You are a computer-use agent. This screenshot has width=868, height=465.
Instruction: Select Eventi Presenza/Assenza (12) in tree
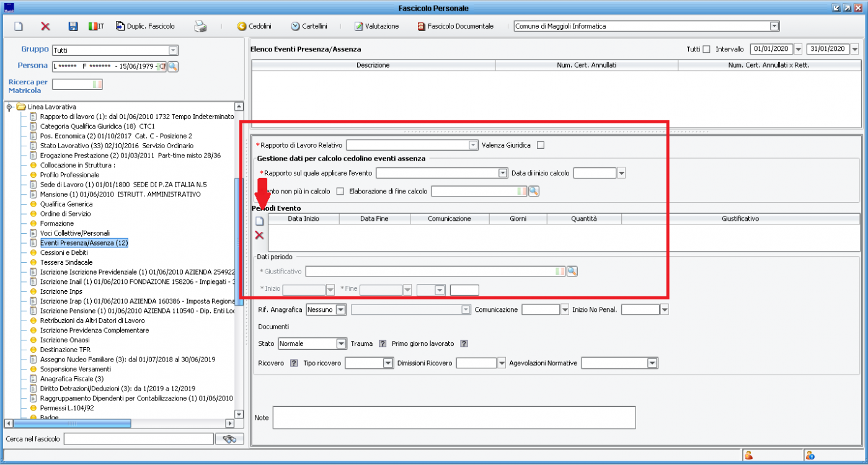point(84,243)
